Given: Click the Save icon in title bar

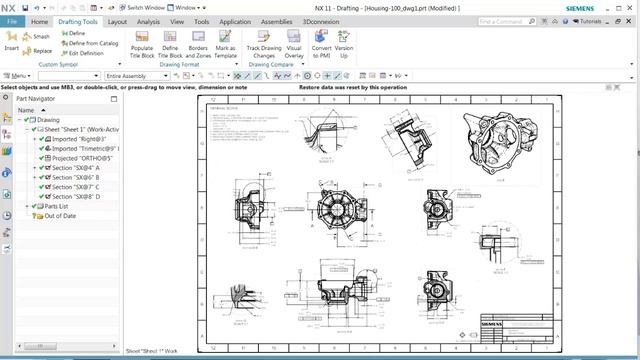Looking at the screenshot, I should [x=25, y=8].
